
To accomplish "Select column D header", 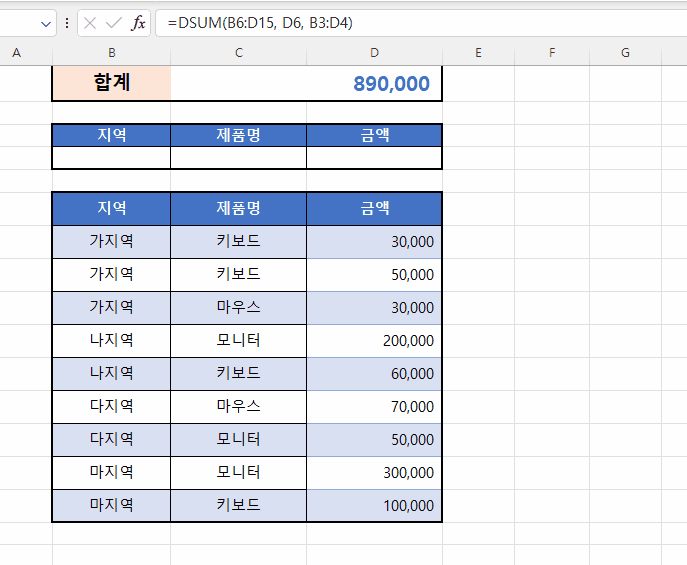I will coord(374,53).
